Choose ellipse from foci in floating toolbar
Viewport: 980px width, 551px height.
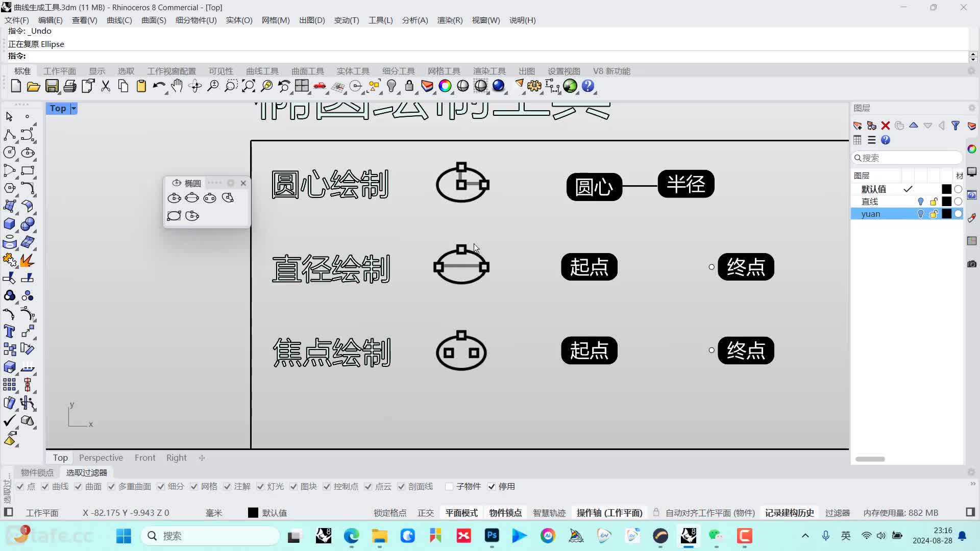click(210, 198)
